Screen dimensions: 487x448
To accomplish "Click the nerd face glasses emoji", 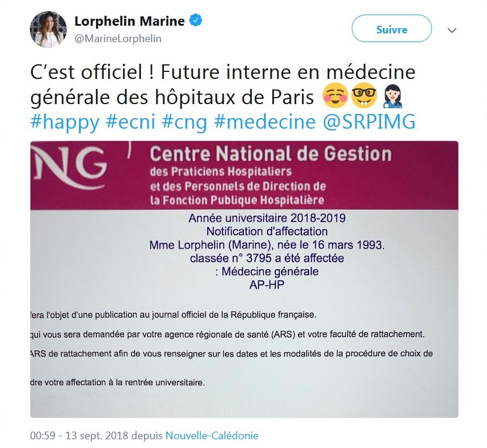I will pyautogui.click(x=363, y=95).
